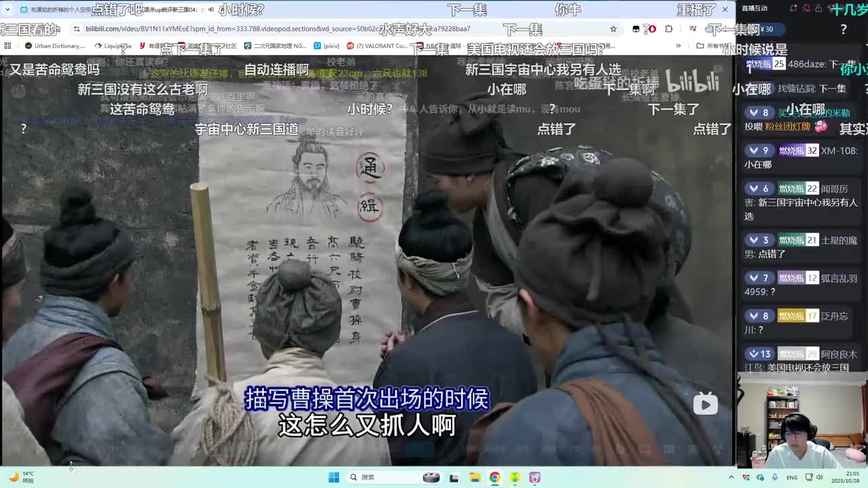Click the 直播互动 panel header
Screen dimensions: 868x488
(x=755, y=8)
